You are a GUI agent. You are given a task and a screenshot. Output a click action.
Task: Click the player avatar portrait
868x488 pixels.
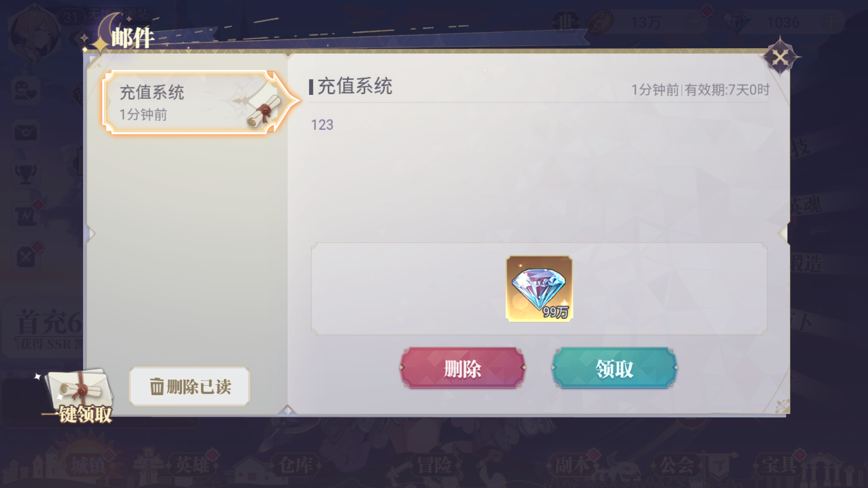tap(34, 34)
